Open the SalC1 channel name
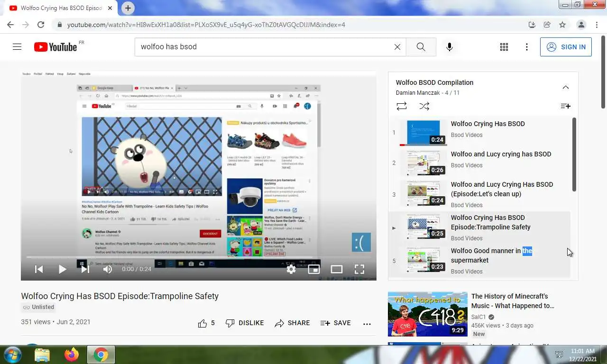 coord(478,317)
